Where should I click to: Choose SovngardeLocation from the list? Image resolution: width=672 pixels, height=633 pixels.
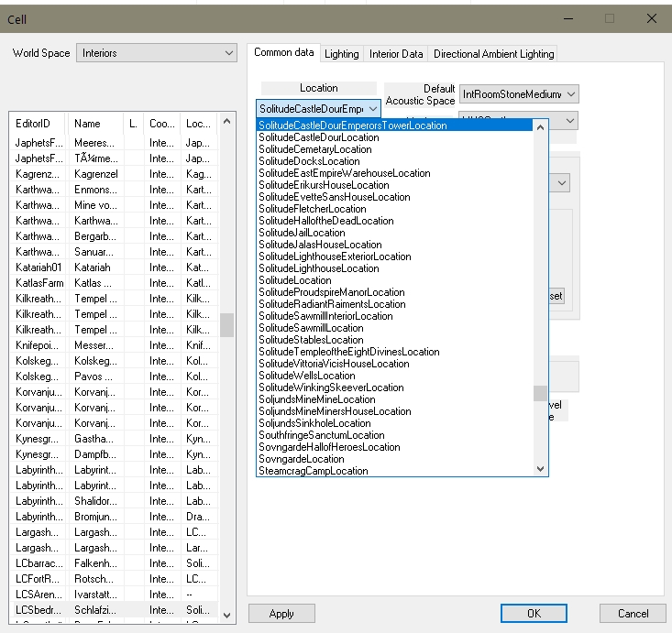302,459
